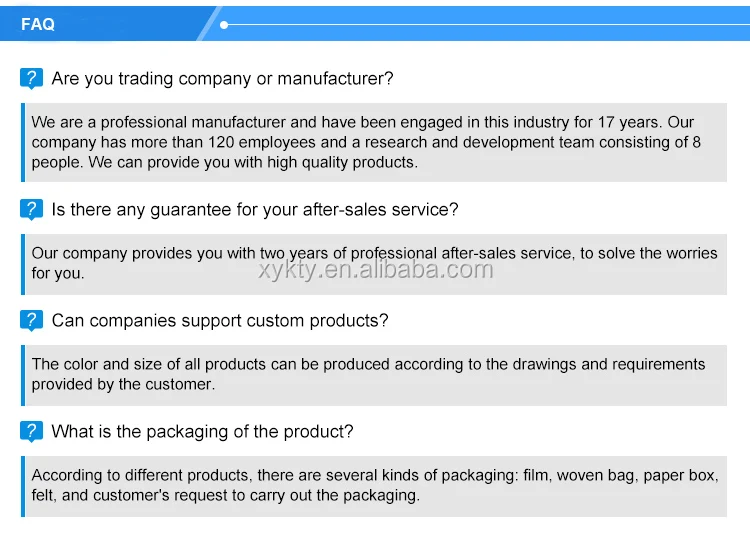Click question mark icon beside custom products question
Image resolution: width=750 pixels, height=539 pixels.
32,320
